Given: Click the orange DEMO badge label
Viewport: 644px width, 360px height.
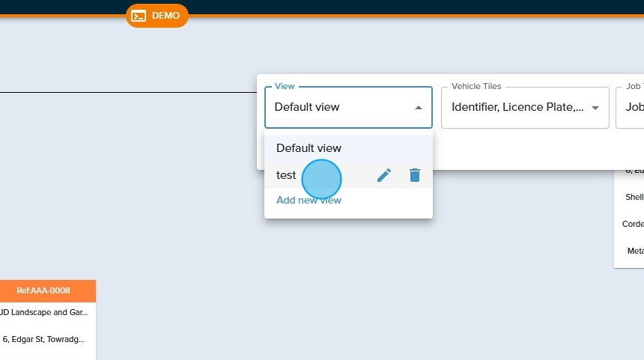Looking at the screenshot, I should [x=165, y=16].
